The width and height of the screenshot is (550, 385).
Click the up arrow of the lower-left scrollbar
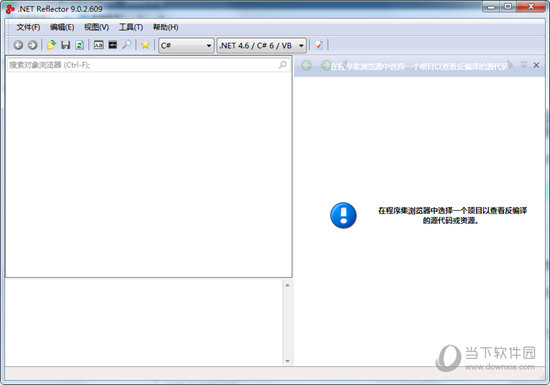pos(287,285)
